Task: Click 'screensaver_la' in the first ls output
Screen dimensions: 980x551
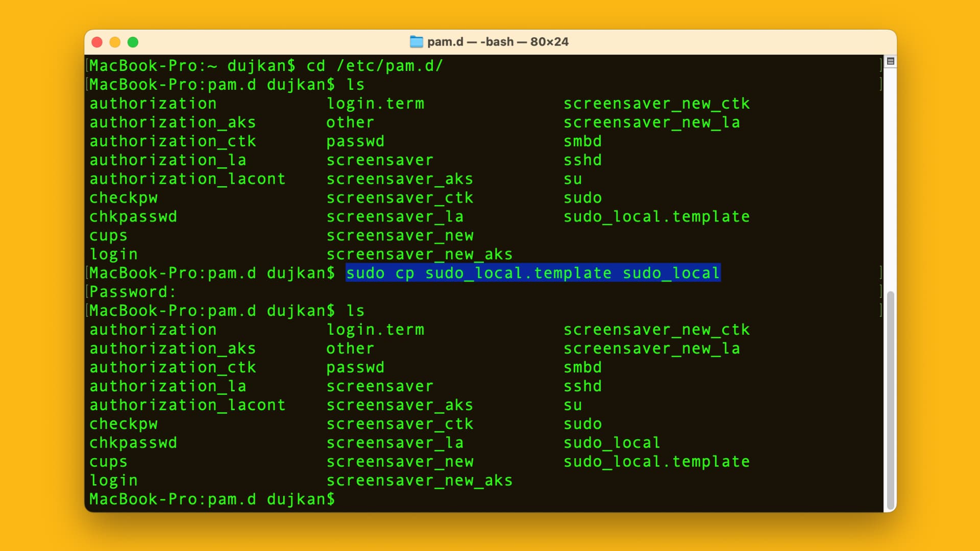Action: click(395, 217)
